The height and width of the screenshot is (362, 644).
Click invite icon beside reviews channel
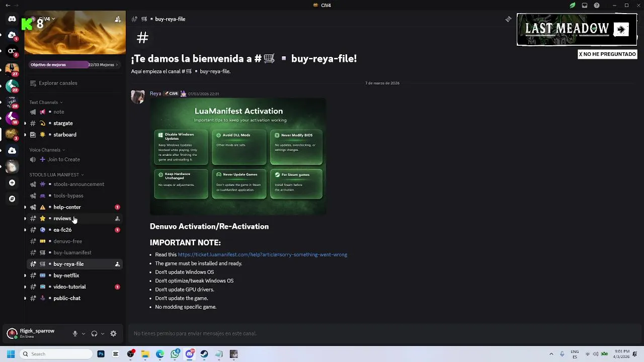[117, 219]
